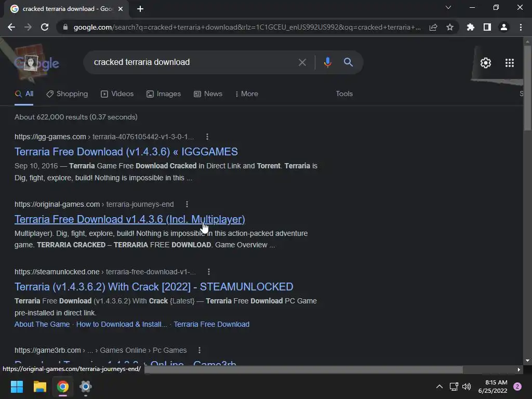532x399 pixels.
Task: Open Terraria Free Download sitelink
Action: (x=211, y=324)
